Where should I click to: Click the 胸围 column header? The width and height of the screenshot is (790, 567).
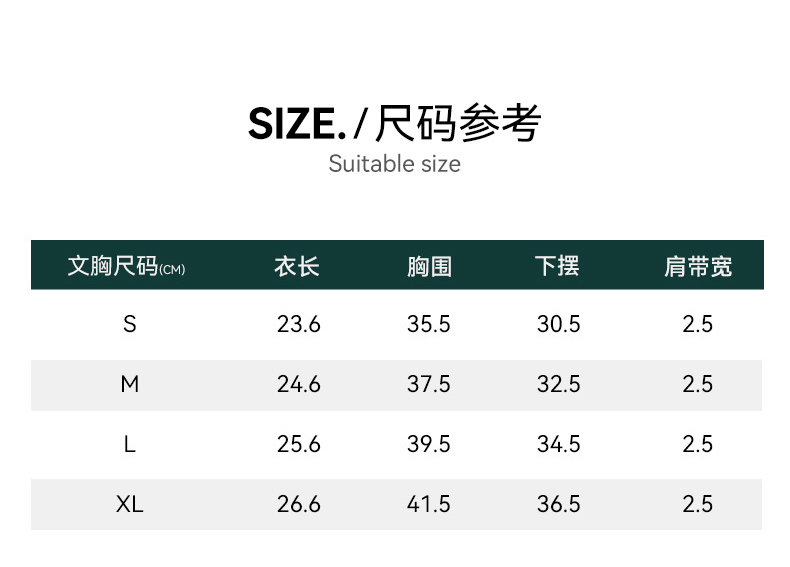point(429,266)
